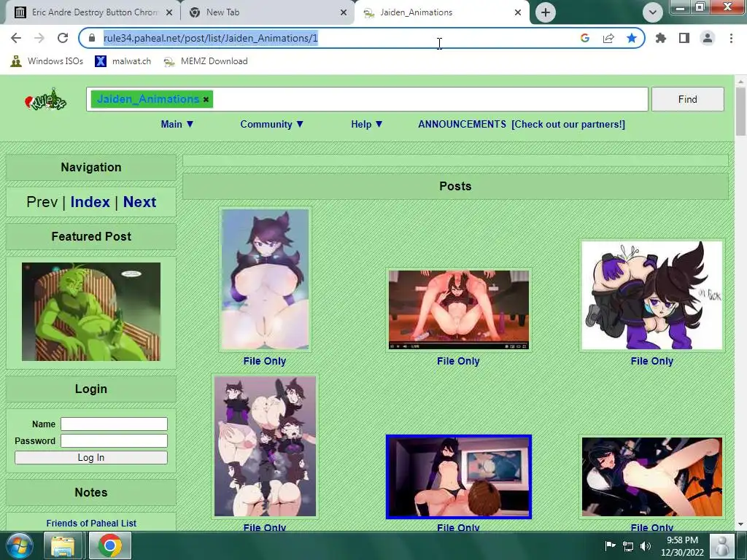Viewport: 747px width, 560px height.
Task: View site information via the lock icon
Action: 92,38
